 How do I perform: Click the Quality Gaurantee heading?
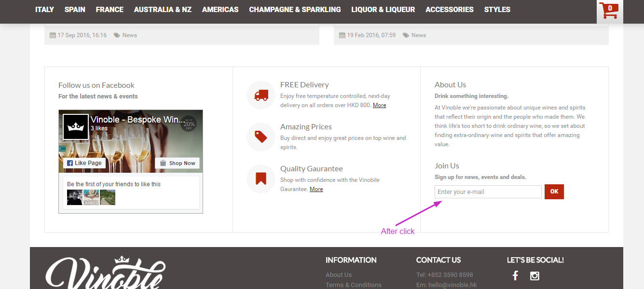tap(312, 169)
